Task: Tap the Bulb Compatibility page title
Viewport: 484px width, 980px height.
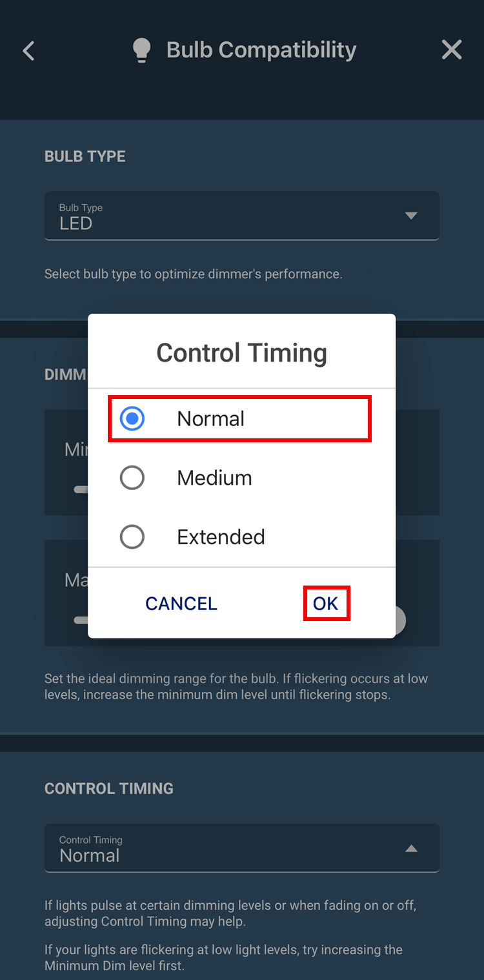Action: [x=261, y=50]
